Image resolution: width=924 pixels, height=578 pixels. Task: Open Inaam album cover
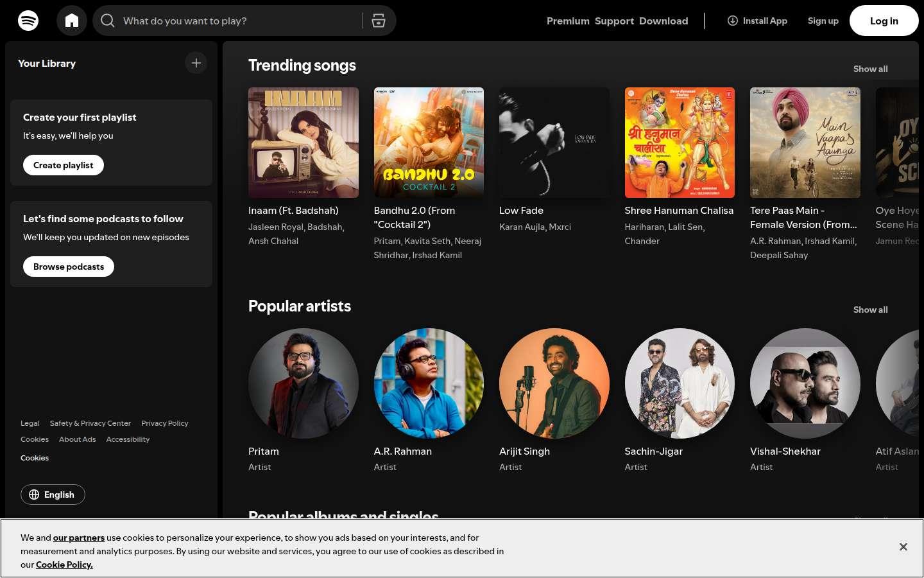coord(304,143)
